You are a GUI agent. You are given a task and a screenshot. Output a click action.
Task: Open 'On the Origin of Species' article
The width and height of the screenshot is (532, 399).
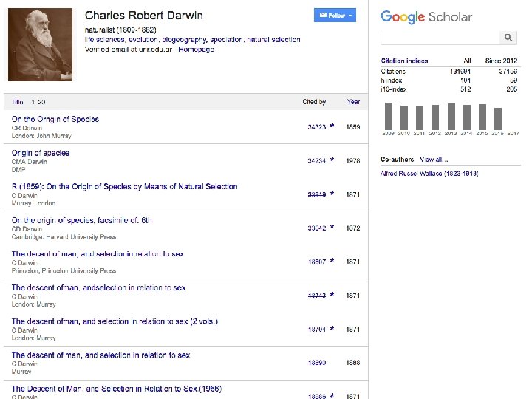click(x=55, y=119)
